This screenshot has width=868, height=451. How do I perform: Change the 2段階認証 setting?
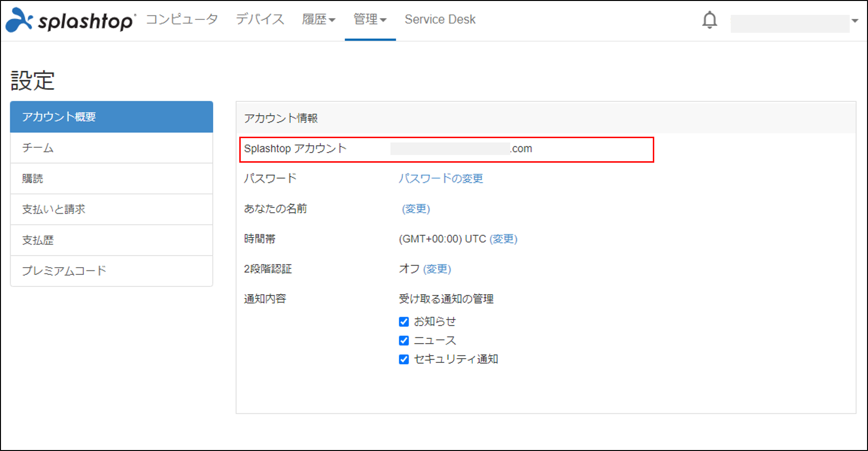pos(437,269)
